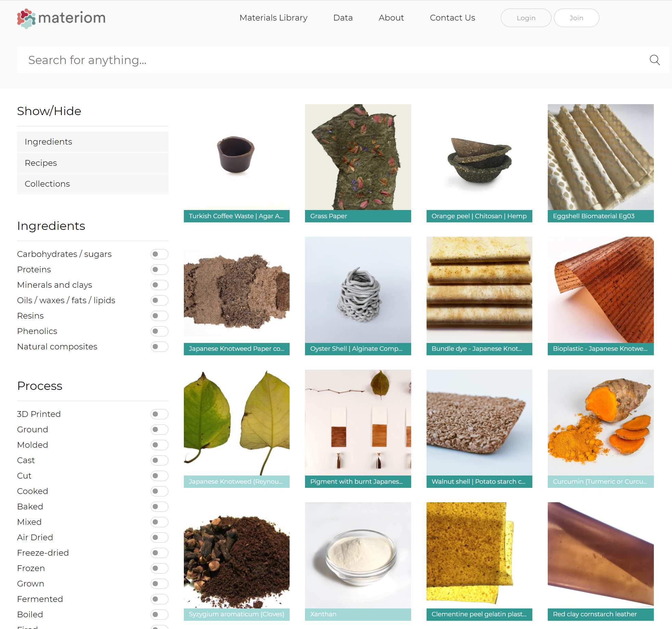672x629 pixels.
Task: Open the Grass Paper thumbnail
Action: [x=358, y=157]
